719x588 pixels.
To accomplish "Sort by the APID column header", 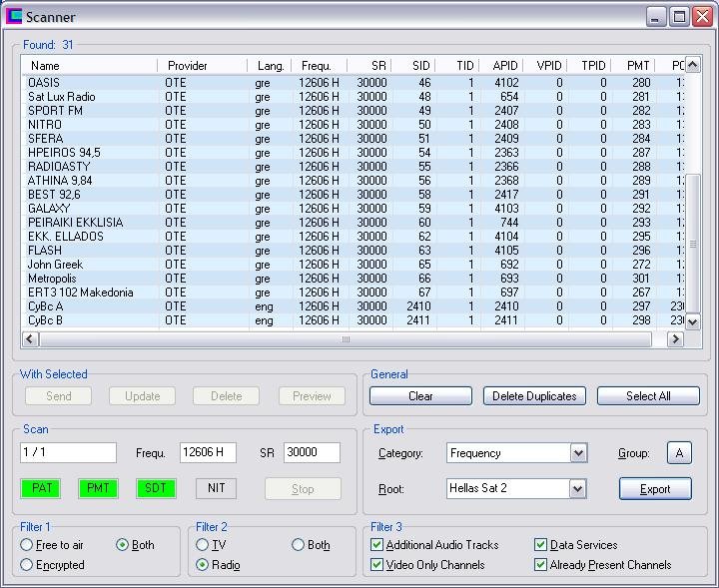I will tap(501, 66).
